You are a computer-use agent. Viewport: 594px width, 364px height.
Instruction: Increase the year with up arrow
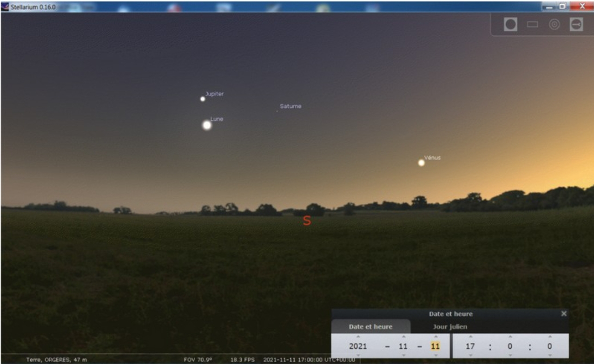pyautogui.click(x=358, y=337)
